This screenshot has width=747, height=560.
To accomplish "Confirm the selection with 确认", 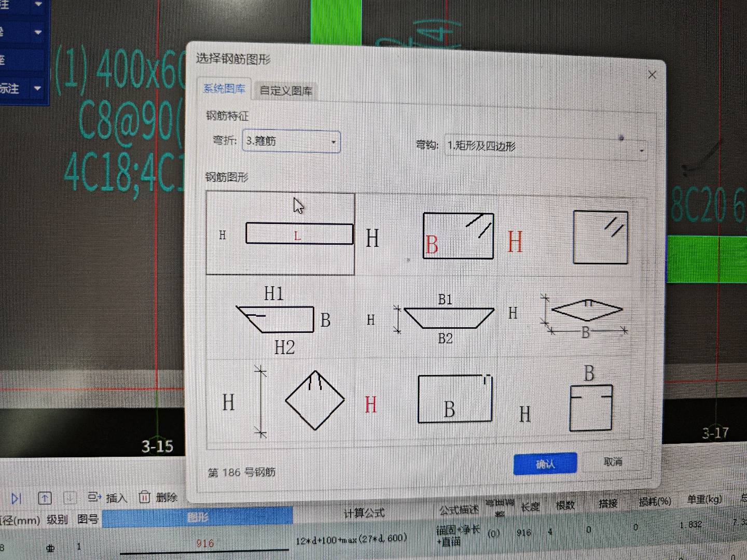I will click(x=545, y=464).
